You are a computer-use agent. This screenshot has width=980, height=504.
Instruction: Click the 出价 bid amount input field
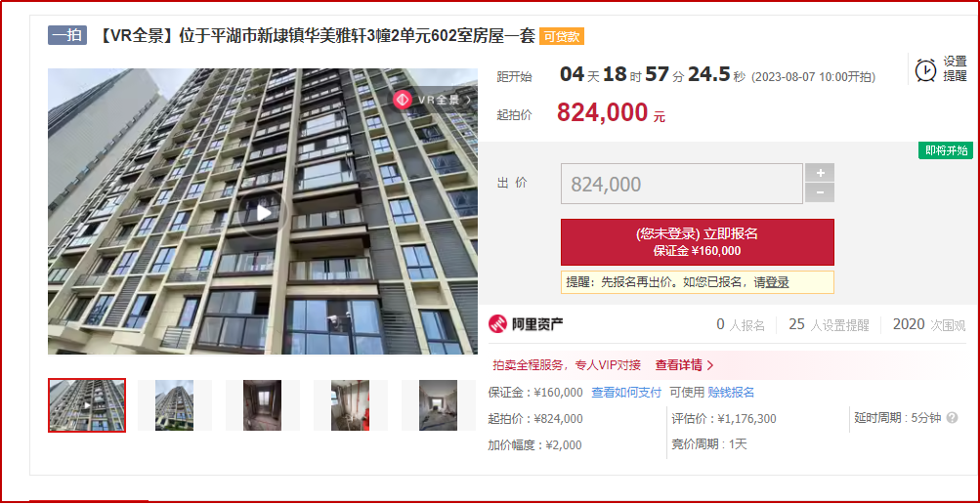(681, 184)
